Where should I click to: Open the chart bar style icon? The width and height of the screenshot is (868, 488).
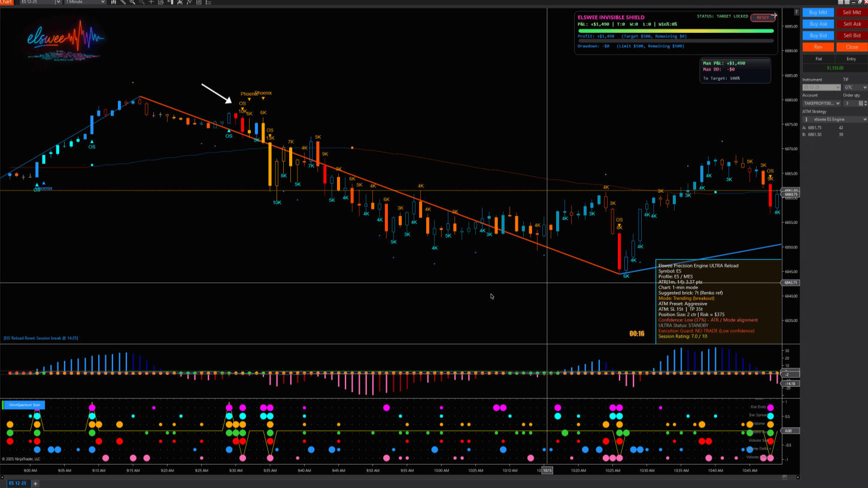(113, 2)
